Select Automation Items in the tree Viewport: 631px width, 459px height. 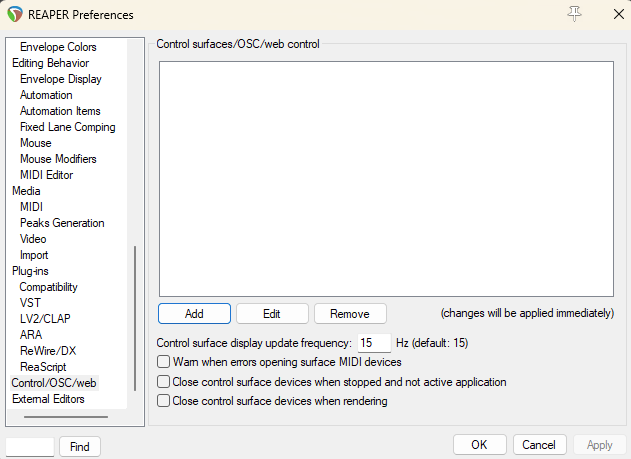point(60,111)
